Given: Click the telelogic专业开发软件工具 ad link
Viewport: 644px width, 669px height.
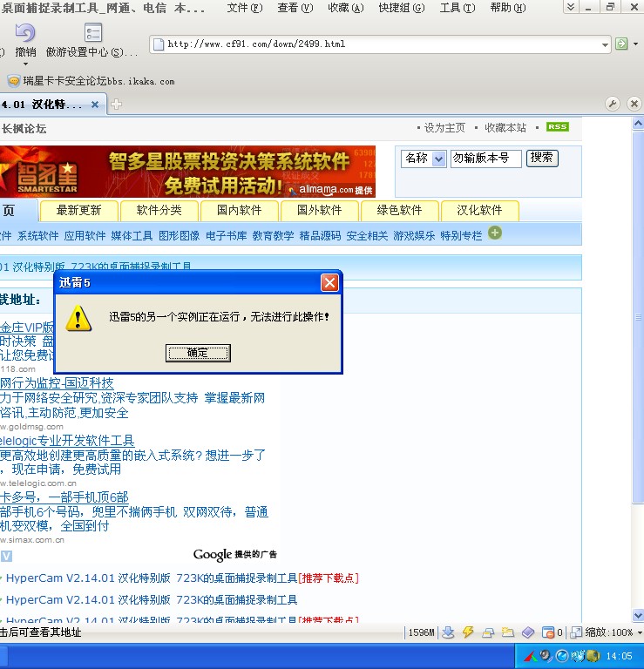Looking at the screenshot, I should (x=67, y=440).
